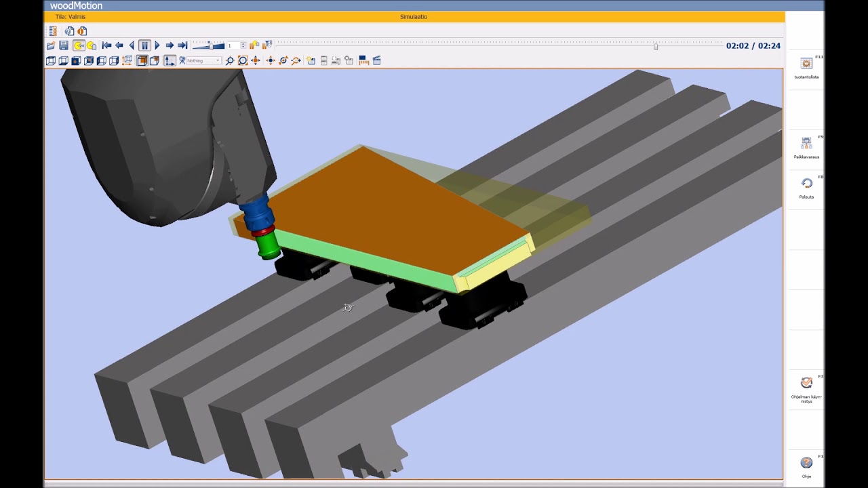The width and height of the screenshot is (868, 488).
Task: Move simulation timeline progress handle
Action: click(x=656, y=46)
